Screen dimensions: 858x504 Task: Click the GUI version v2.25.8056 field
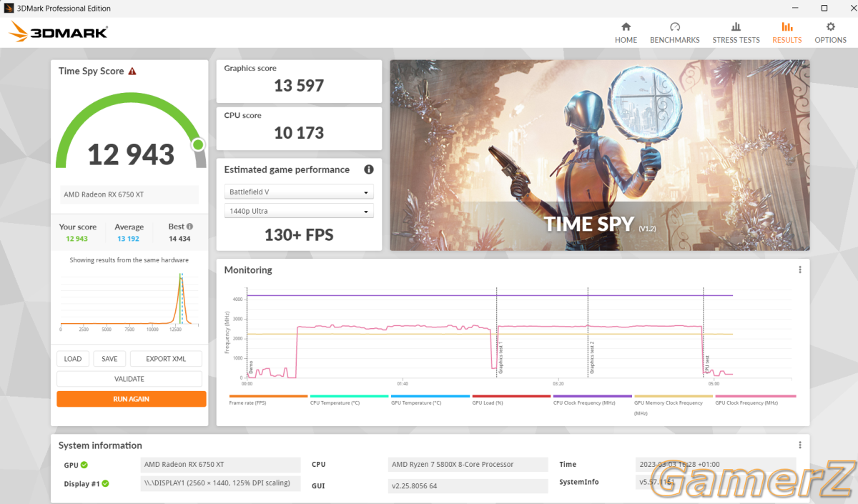pos(469,486)
